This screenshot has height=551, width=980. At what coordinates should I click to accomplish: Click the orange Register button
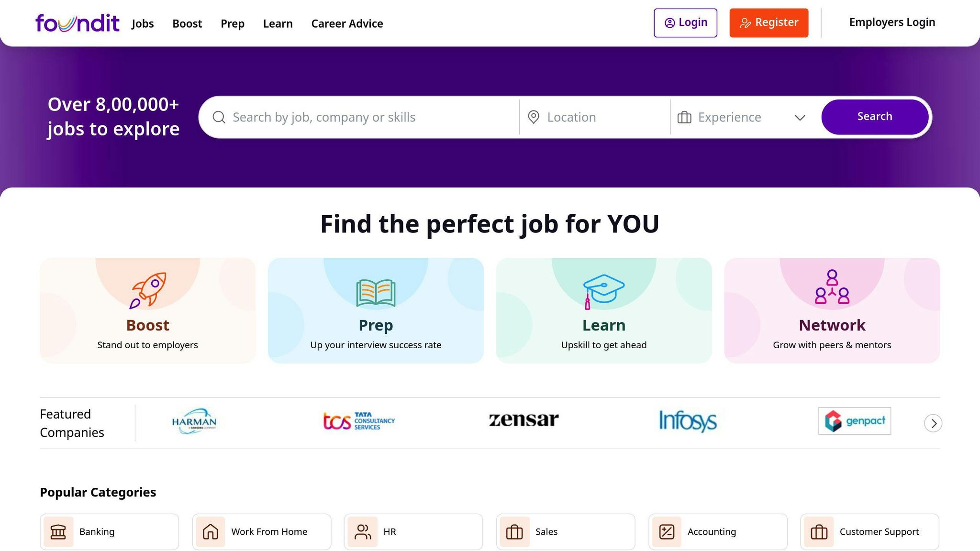[x=768, y=22]
